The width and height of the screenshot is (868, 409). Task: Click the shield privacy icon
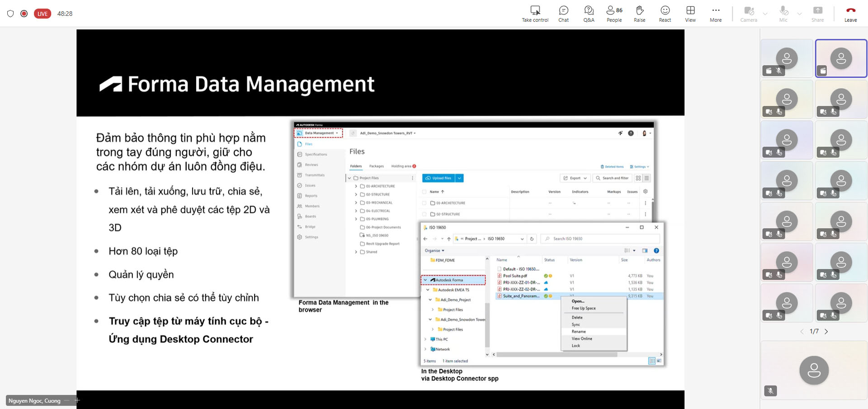10,14
